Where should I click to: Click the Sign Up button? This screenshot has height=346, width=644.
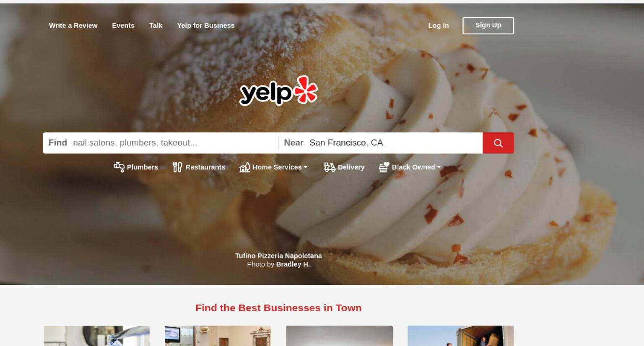tap(488, 26)
